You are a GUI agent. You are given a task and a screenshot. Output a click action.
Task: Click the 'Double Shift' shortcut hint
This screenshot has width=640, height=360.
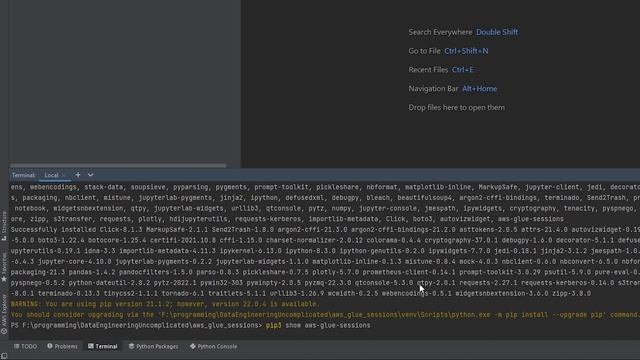point(497,32)
